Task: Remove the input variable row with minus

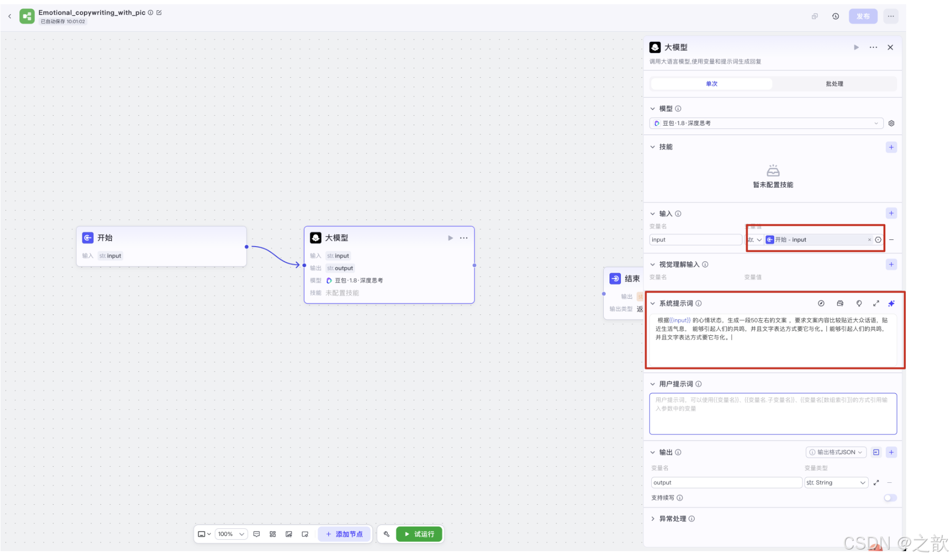Action: [892, 240]
